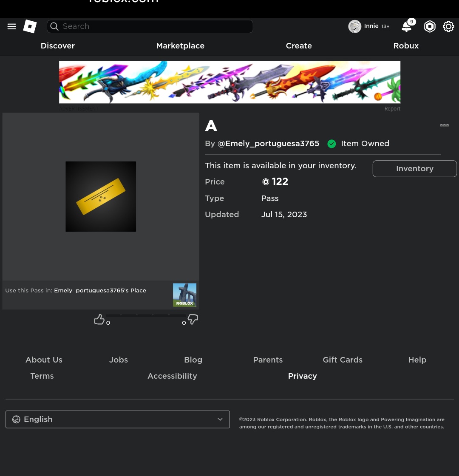Open creator @Emely_portuguesa3765 profile link
The height and width of the screenshot is (476, 459).
268,144
